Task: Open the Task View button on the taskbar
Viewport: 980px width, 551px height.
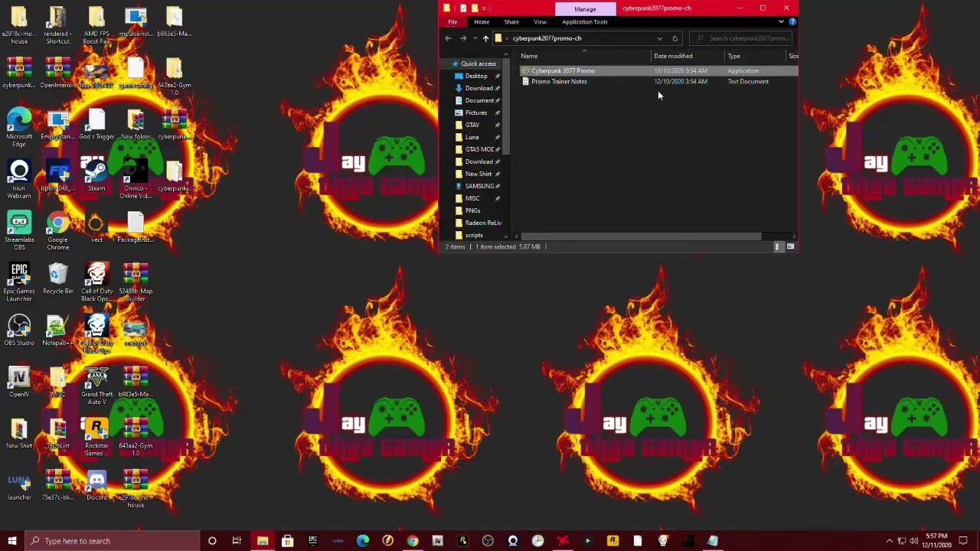Action: [x=237, y=541]
